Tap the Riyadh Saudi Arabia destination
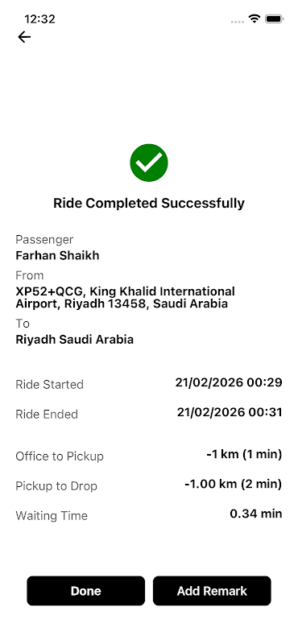Screen dimensions: 298x644 point(74,340)
